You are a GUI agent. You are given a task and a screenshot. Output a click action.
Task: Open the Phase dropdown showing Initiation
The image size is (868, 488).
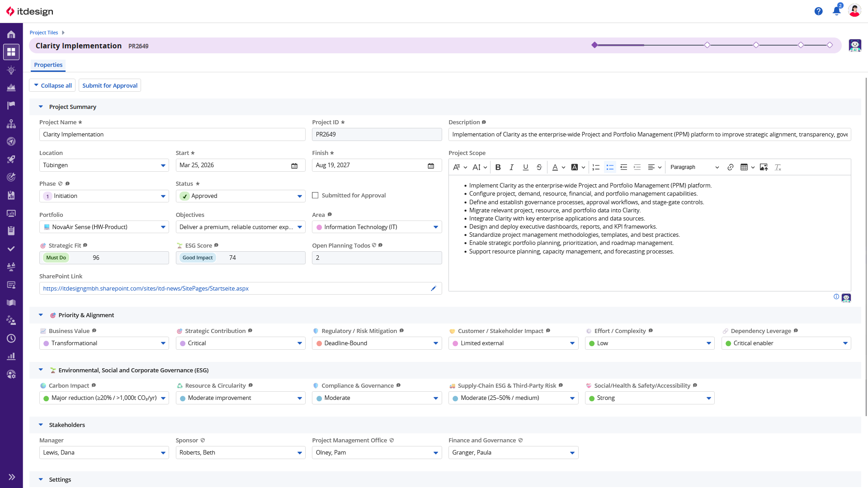[x=104, y=196]
